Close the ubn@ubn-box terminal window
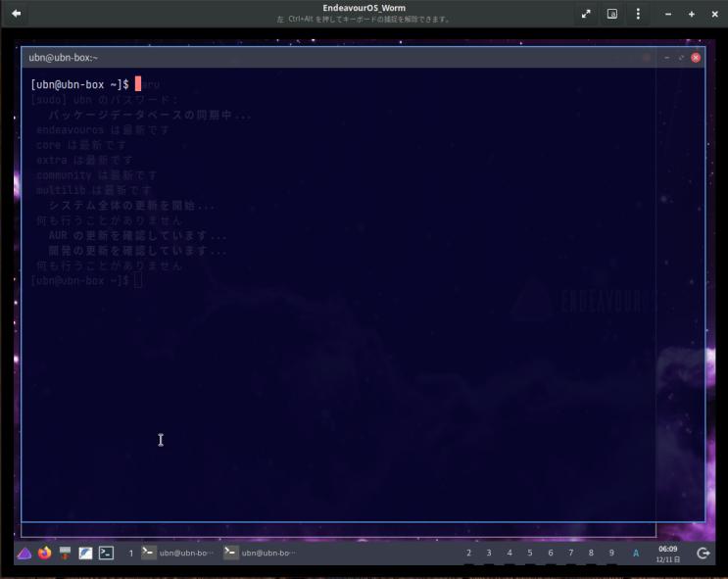This screenshot has width=728, height=579. coord(695,58)
